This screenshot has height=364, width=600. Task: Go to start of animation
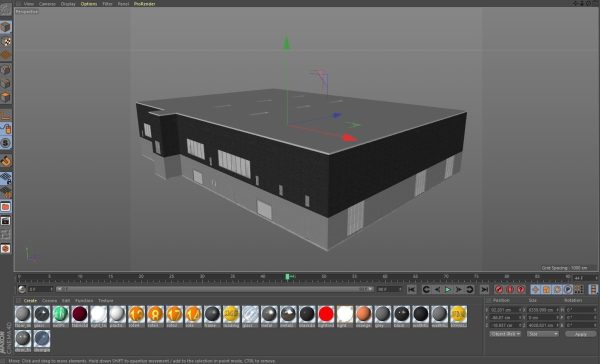411,289
